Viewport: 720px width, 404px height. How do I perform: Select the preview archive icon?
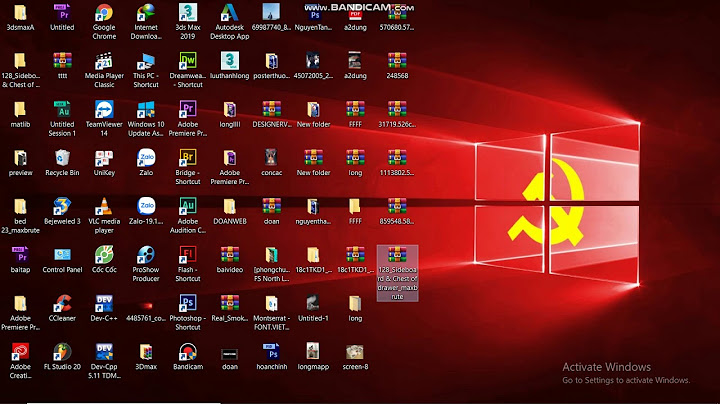tap(20, 158)
